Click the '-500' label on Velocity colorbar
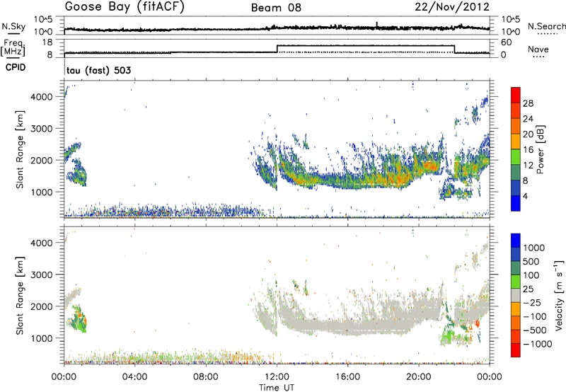The image size is (566, 392). (x=535, y=330)
